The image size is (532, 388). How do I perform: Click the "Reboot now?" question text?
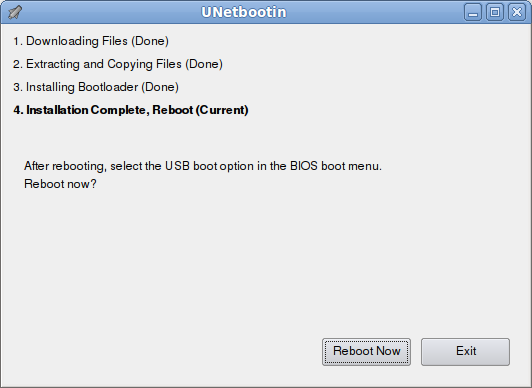click(60, 184)
